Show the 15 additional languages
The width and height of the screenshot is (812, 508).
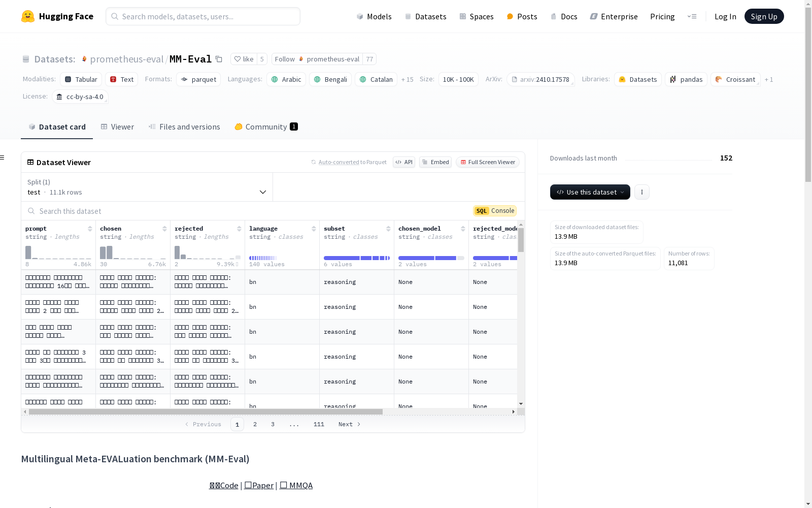[407, 79]
